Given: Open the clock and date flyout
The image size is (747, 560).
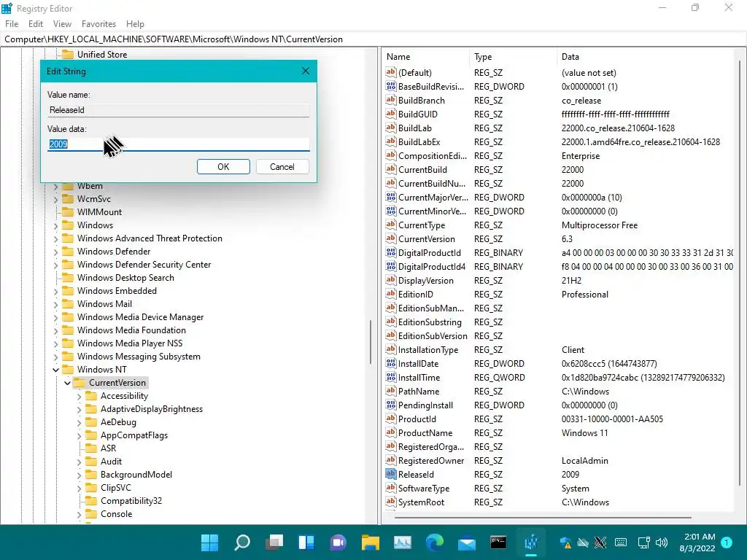Looking at the screenshot, I should (x=697, y=542).
